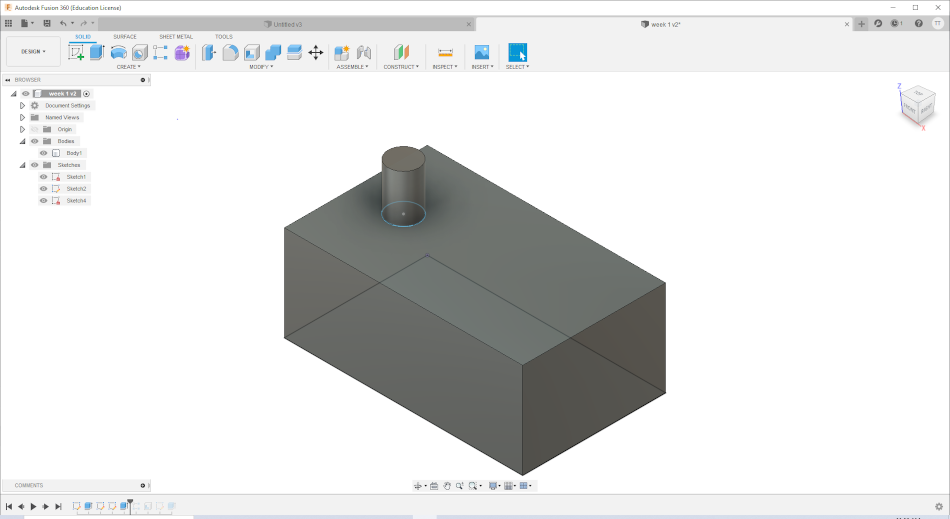Collapse the Bodies folder node
The height and width of the screenshot is (519, 950).
tap(22, 141)
